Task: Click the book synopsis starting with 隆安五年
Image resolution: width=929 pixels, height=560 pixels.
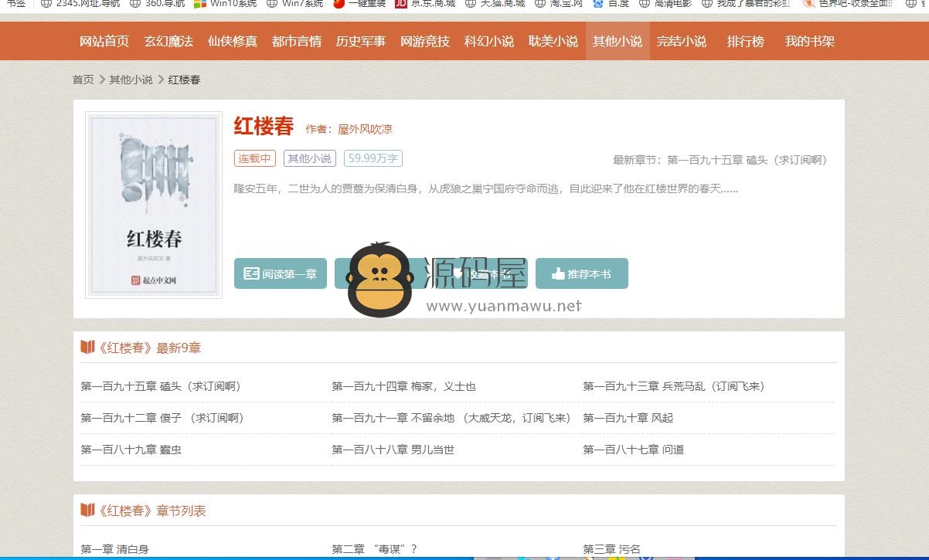Action: click(x=486, y=188)
